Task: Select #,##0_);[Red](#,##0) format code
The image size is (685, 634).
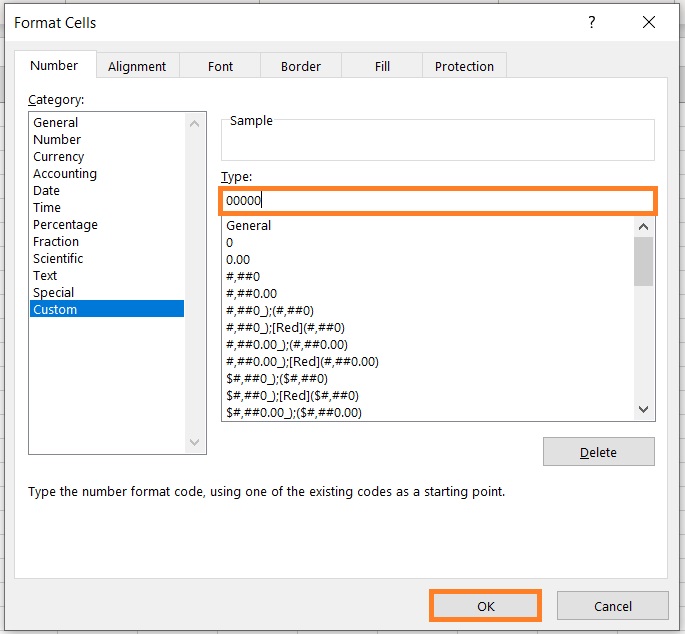Action: [428, 328]
